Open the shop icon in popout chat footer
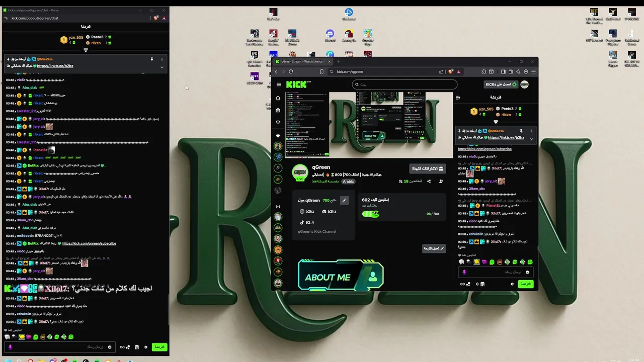This screenshot has height=362, width=644. 136,347
